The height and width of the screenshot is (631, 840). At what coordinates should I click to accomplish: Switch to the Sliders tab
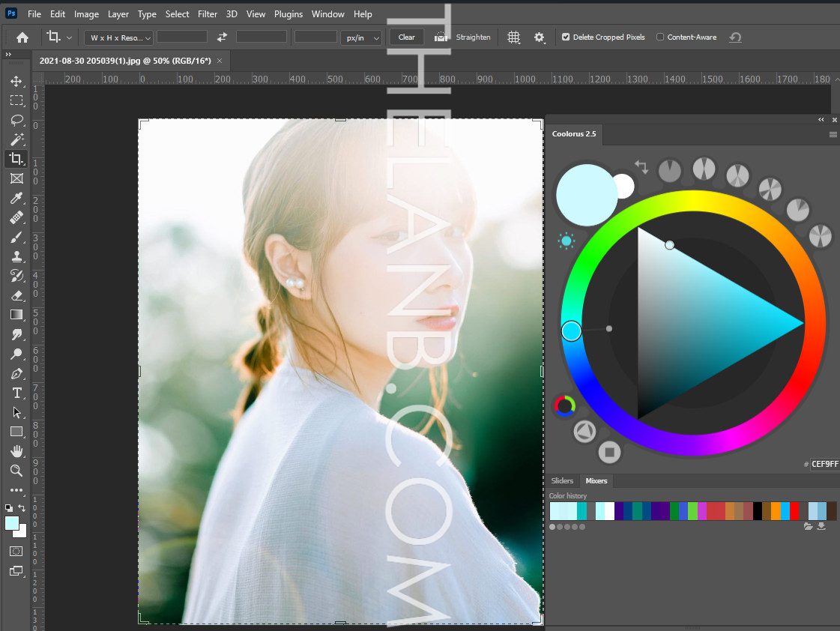(561, 481)
